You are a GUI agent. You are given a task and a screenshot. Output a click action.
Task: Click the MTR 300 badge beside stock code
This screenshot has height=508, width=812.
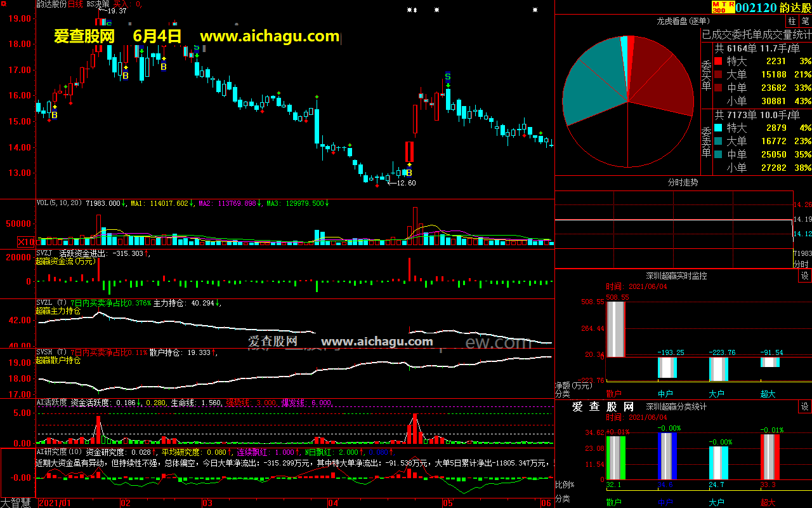coord(723,7)
